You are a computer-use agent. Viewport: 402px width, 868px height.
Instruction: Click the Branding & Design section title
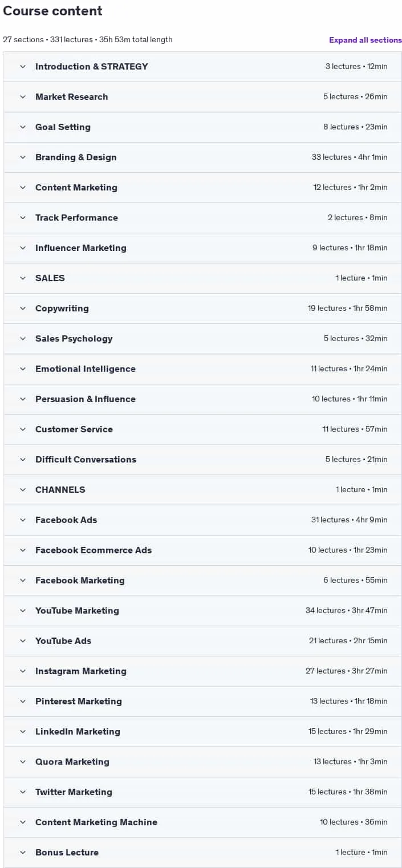pyautogui.click(x=76, y=157)
